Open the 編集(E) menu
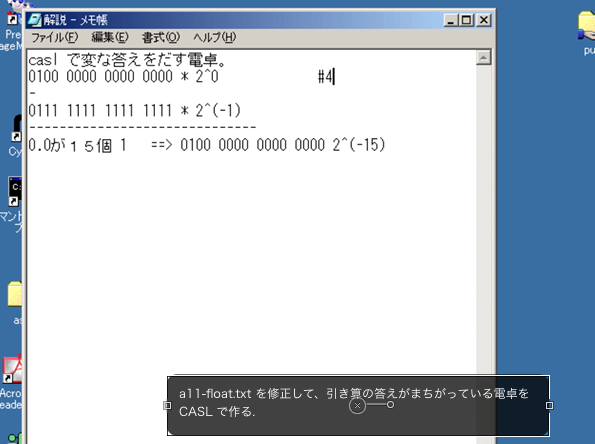Image resolution: width=595 pixels, height=444 pixels. click(x=110, y=37)
